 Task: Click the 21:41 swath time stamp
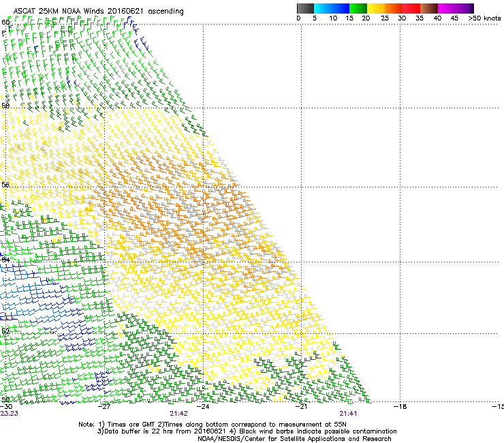tap(348, 414)
